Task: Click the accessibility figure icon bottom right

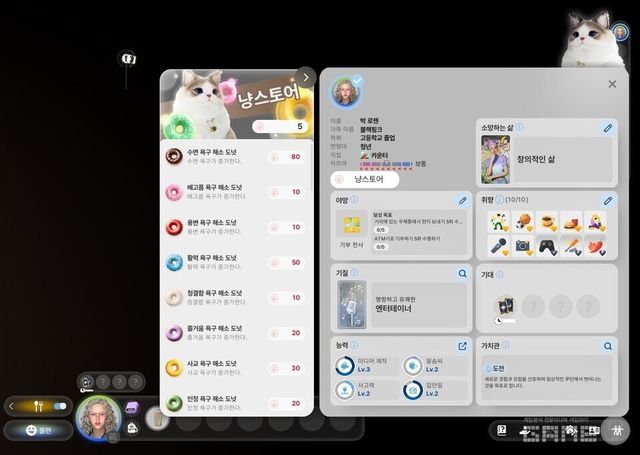Action: [616, 430]
